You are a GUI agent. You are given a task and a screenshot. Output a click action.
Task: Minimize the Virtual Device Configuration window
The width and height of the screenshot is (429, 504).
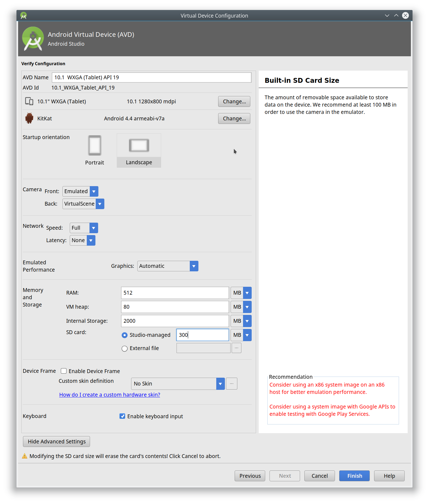(387, 15)
